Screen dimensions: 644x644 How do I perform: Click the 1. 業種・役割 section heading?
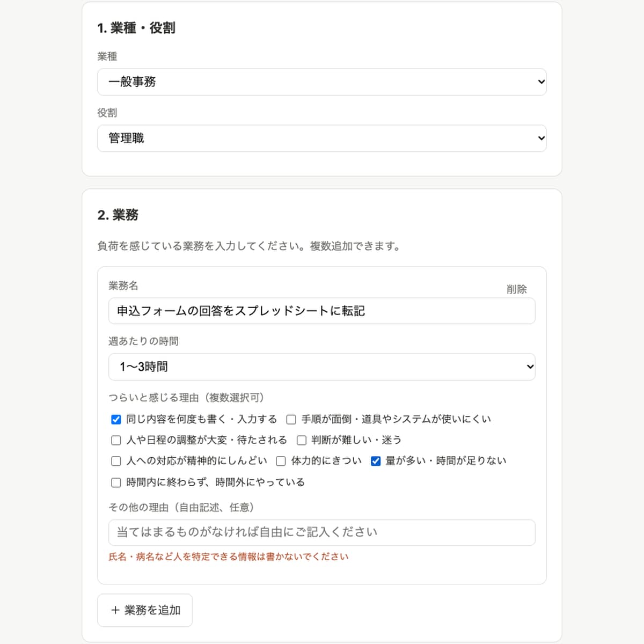click(136, 28)
